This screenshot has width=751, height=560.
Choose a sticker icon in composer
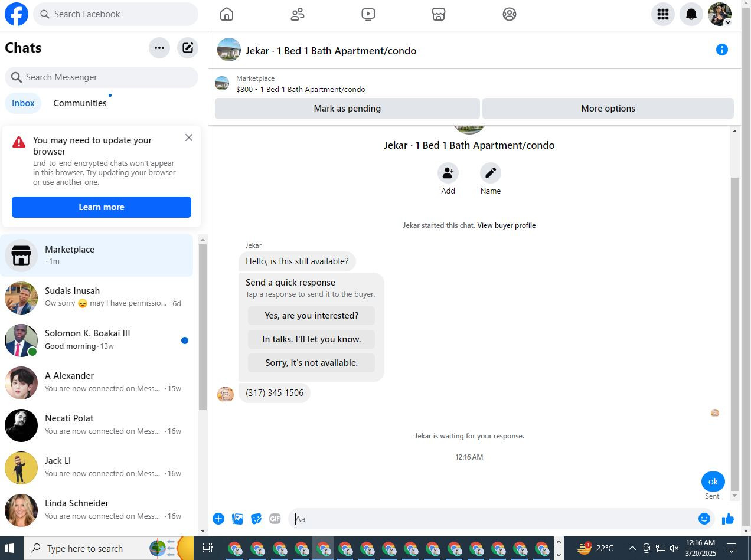256,519
